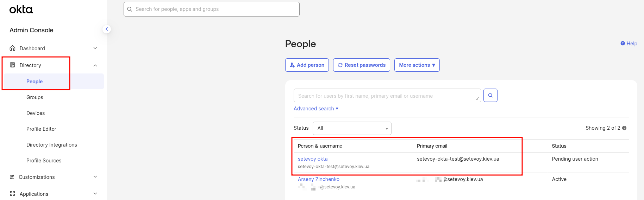Click the Applications grid icon
644x200 pixels.
(x=13, y=194)
